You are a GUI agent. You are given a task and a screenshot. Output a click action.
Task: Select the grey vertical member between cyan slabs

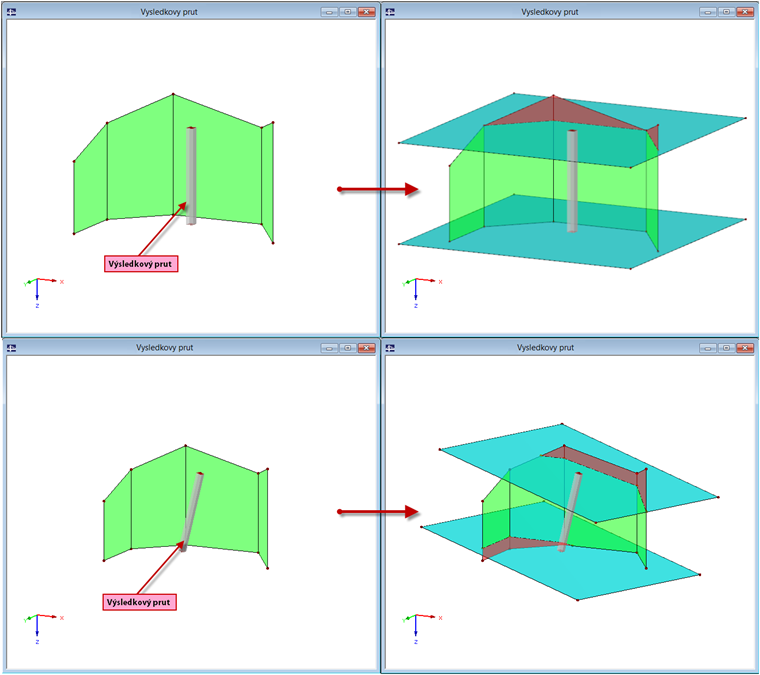pyautogui.click(x=572, y=181)
